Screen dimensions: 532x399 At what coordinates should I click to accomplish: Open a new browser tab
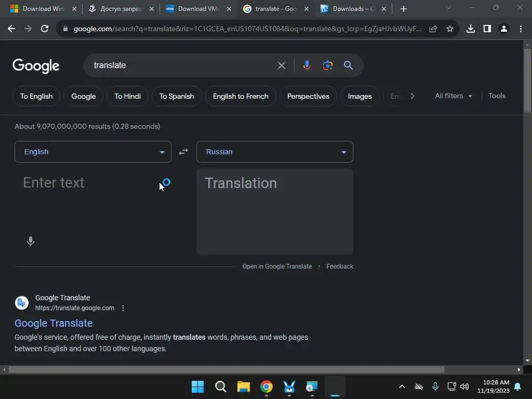(x=403, y=9)
